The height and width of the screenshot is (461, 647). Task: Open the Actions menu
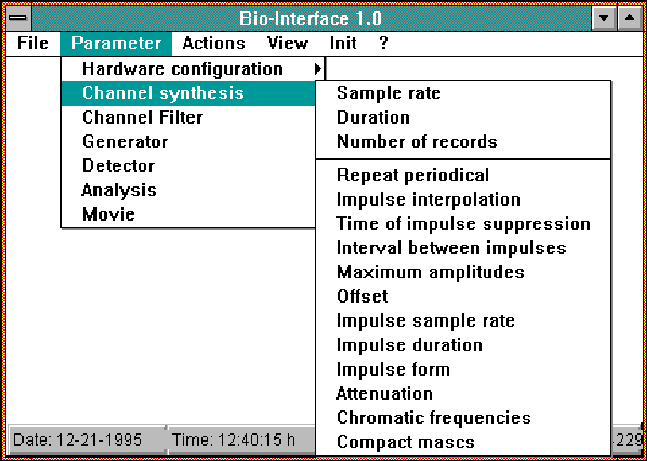pyautogui.click(x=213, y=43)
